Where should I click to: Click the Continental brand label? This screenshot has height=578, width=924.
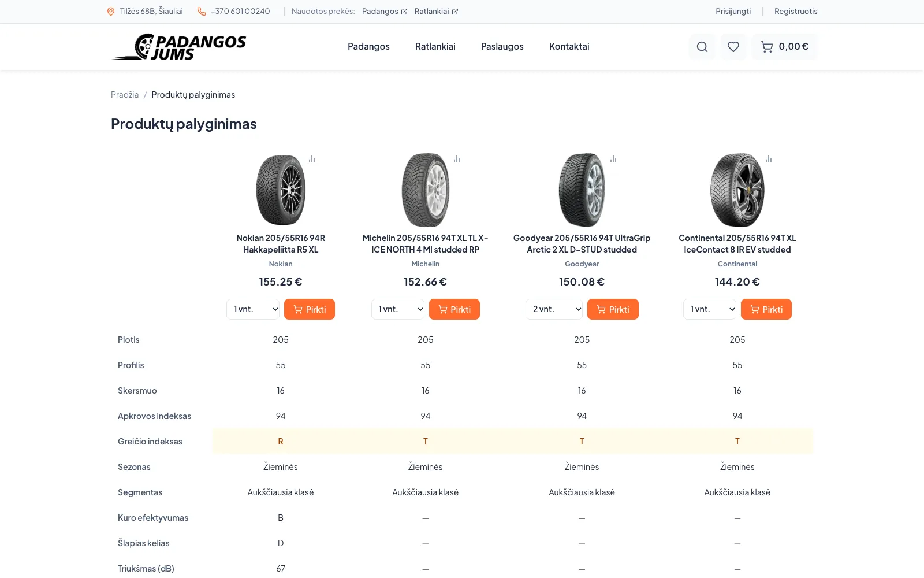pos(737,264)
